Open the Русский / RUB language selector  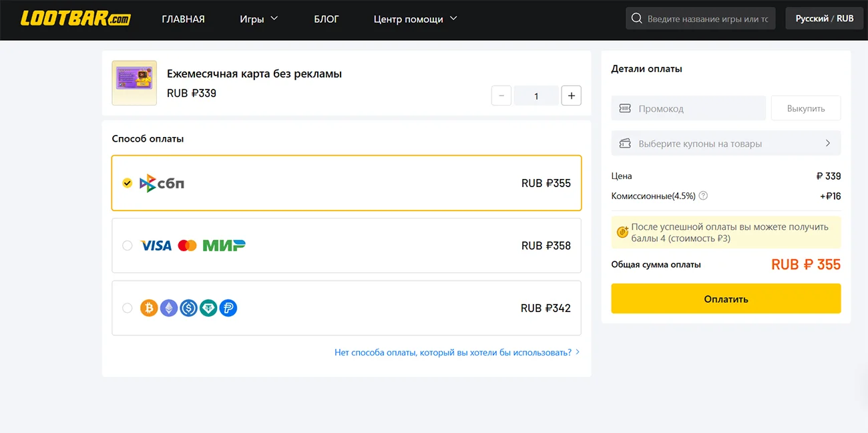[824, 19]
